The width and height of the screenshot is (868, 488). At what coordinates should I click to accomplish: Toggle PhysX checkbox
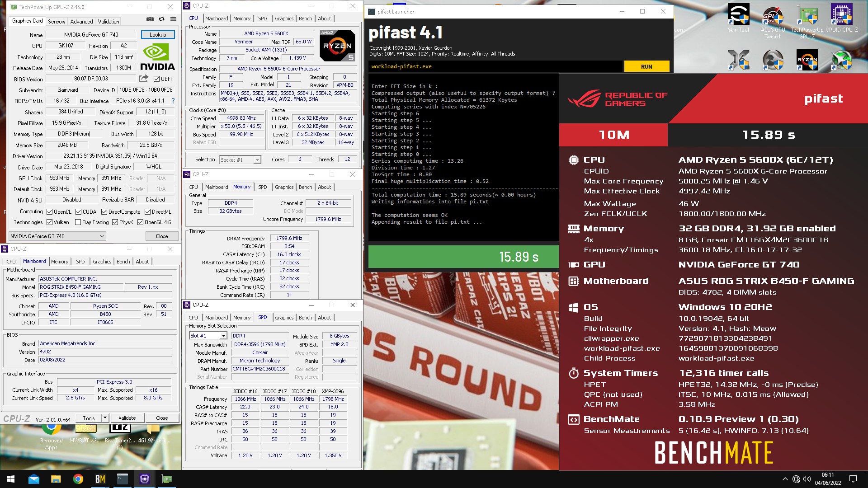click(x=115, y=222)
